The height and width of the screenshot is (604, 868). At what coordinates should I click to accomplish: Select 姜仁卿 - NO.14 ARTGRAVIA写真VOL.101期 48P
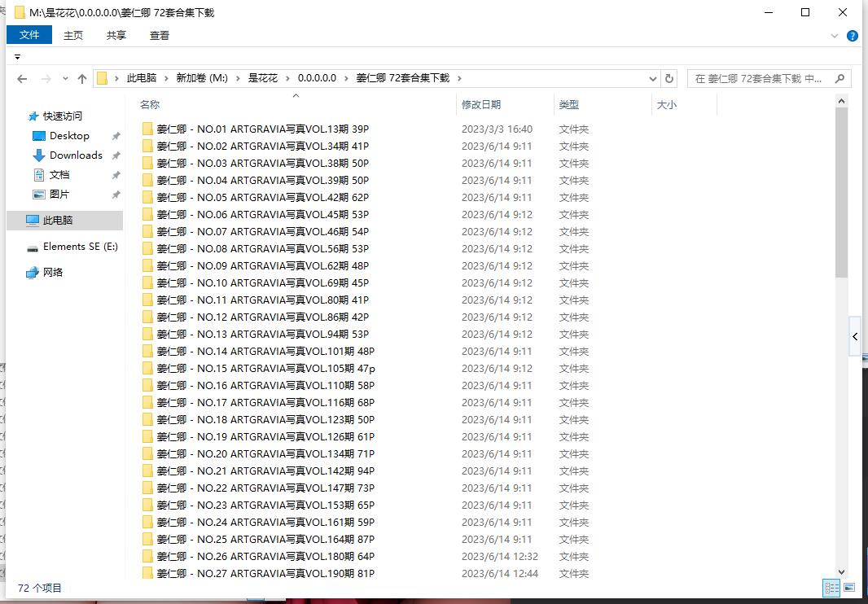click(x=265, y=352)
